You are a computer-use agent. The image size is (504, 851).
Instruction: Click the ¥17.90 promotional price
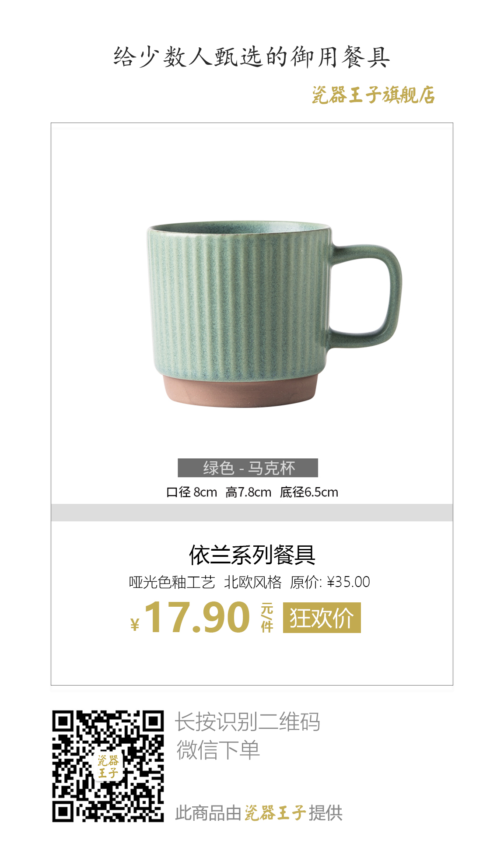coord(190,617)
